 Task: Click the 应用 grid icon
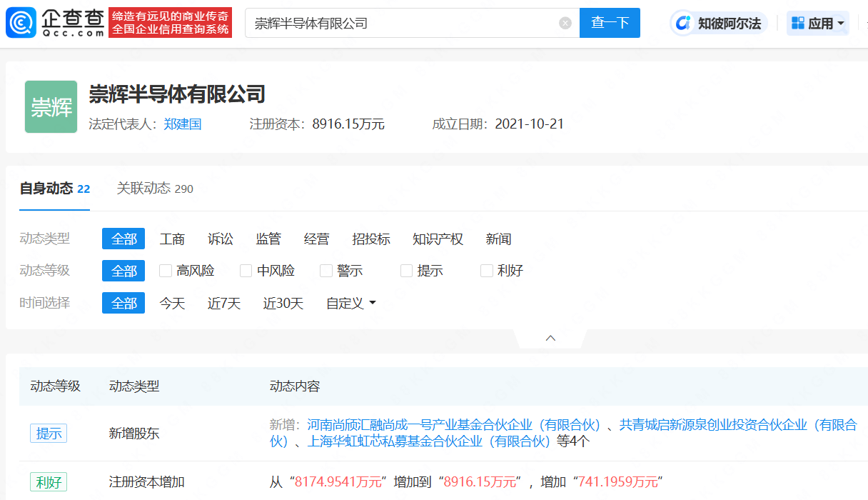(798, 23)
